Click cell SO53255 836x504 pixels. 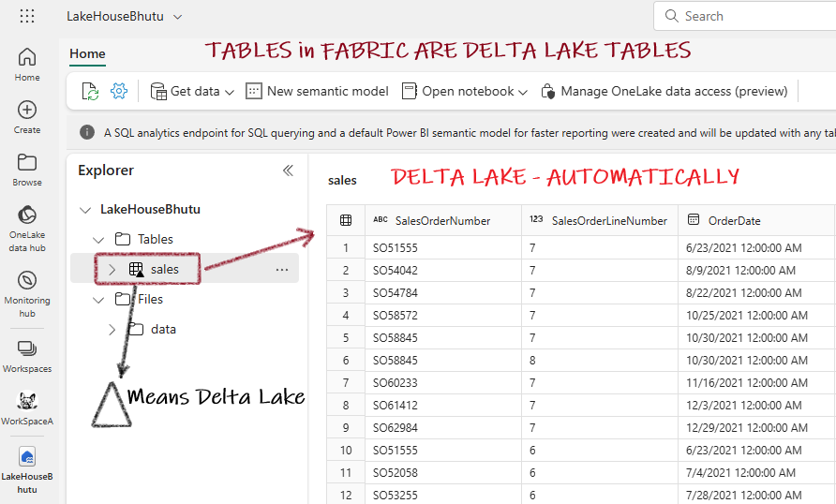click(443, 495)
